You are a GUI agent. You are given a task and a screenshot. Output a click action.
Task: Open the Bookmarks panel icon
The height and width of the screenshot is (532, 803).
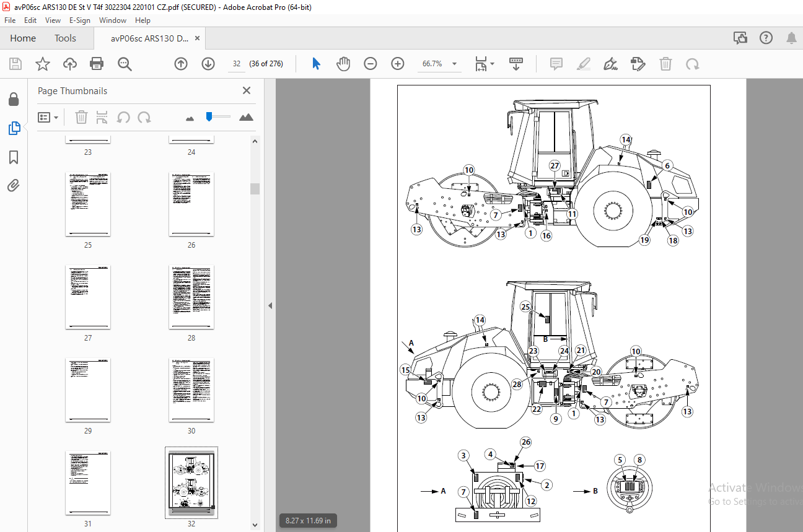tap(14, 157)
